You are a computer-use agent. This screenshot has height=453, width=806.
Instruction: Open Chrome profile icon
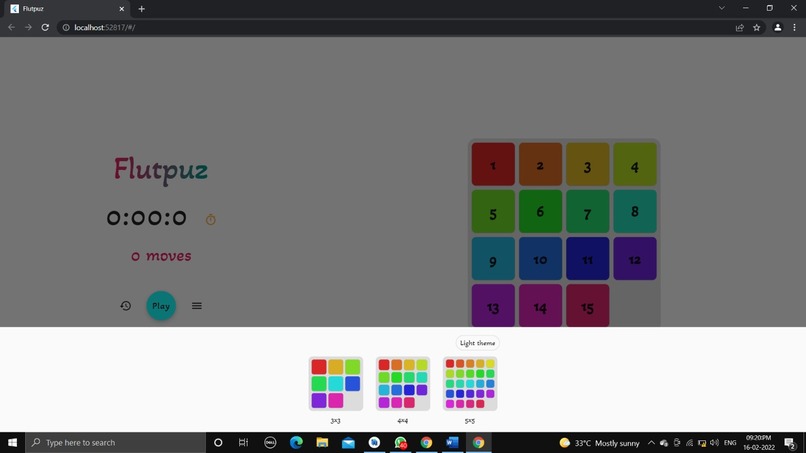point(778,28)
